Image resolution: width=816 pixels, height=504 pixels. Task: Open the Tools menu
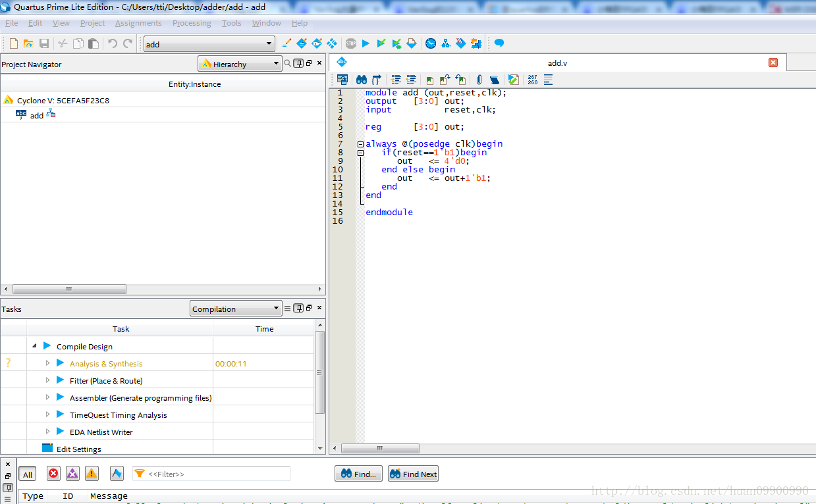click(232, 23)
